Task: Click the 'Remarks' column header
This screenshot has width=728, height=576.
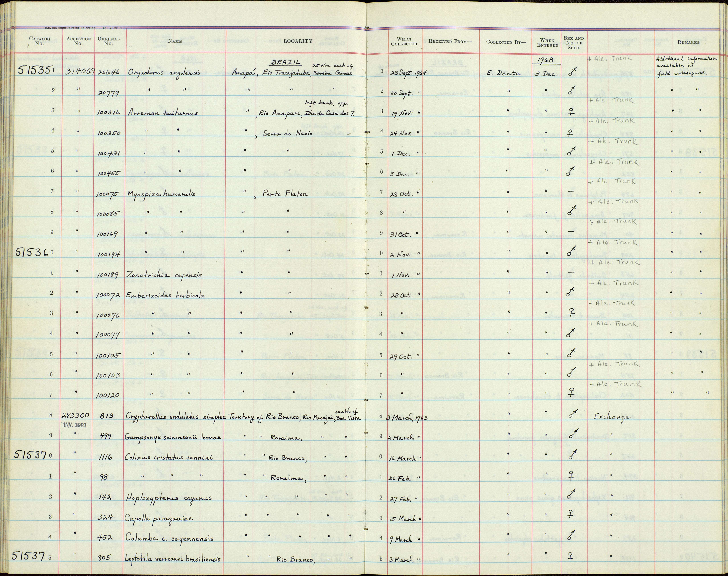Action: tap(688, 42)
